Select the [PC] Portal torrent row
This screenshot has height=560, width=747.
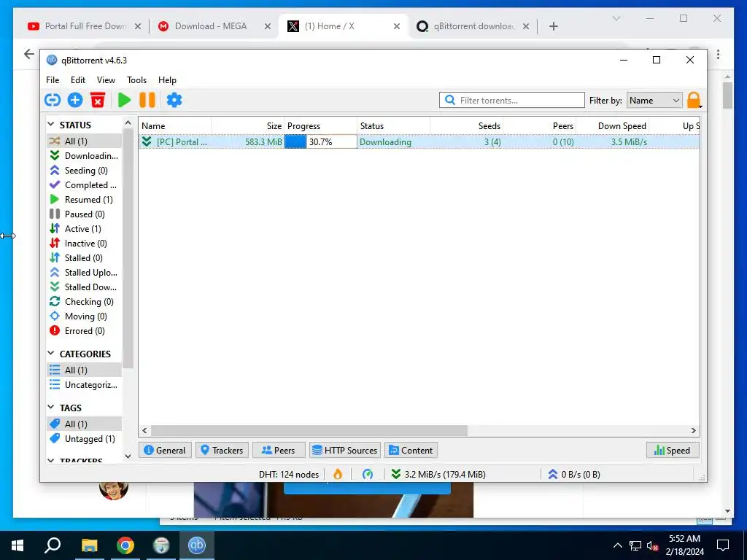tap(419, 141)
